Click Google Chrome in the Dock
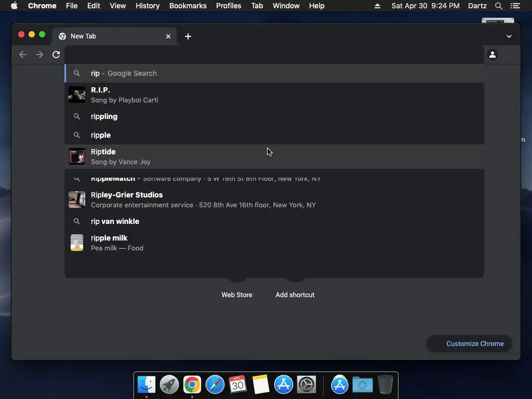 tap(192, 385)
